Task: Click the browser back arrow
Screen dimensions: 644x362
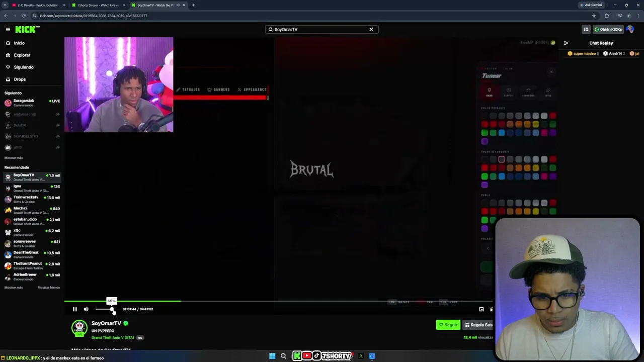Action: [x=6, y=16]
